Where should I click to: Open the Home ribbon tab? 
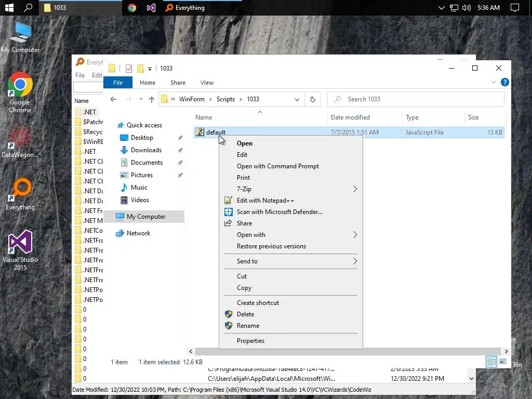click(147, 83)
